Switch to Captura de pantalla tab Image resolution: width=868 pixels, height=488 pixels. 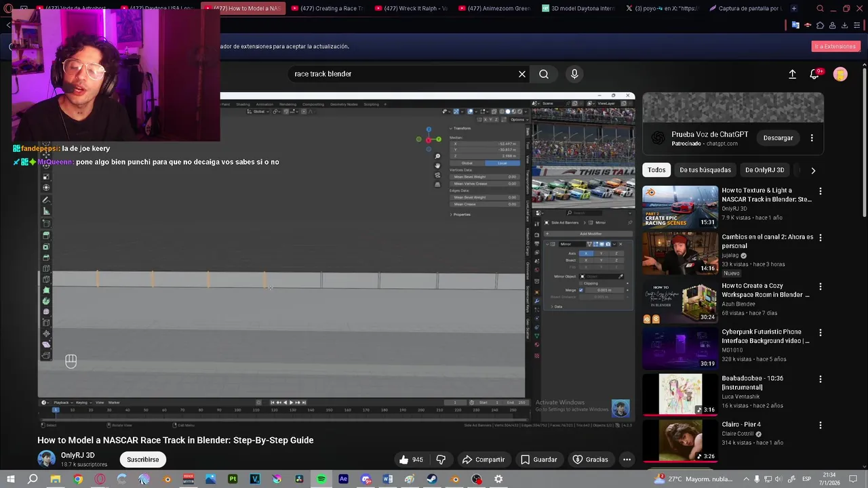pos(745,8)
